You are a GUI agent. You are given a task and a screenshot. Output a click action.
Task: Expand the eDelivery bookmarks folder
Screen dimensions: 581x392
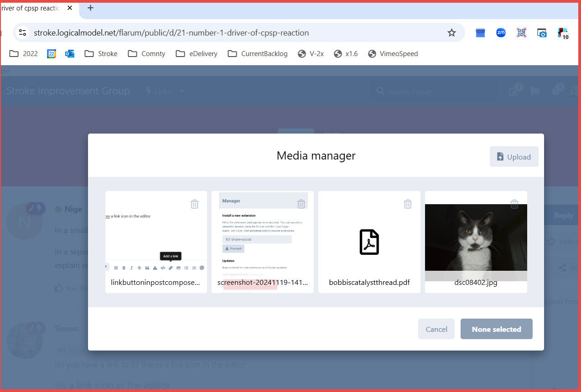tap(197, 54)
